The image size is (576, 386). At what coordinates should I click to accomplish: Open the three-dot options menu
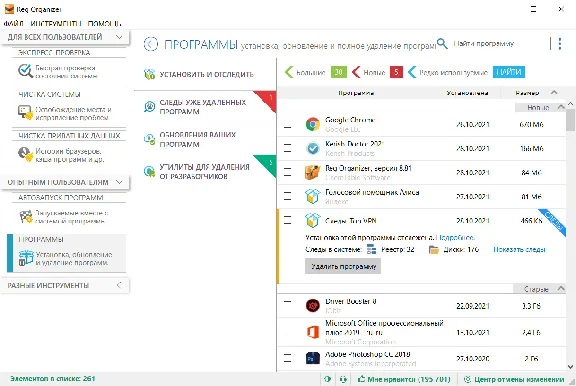[559, 44]
